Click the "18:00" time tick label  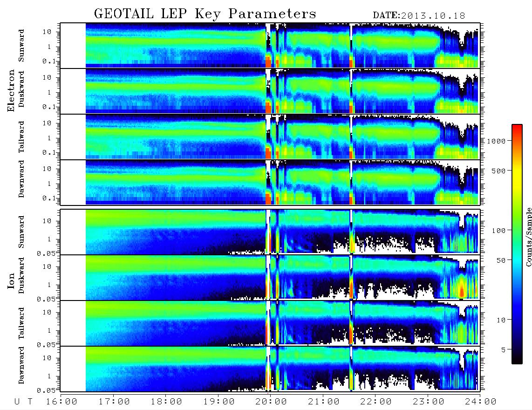(x=167, y=402)
